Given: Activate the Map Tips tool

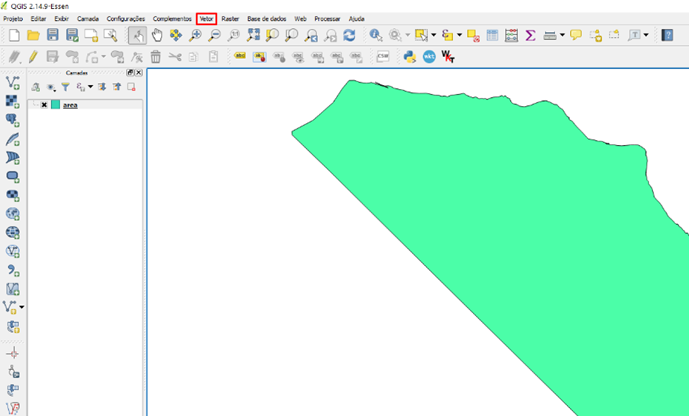Looking at the screenshot, I should (x=576, y=35).
